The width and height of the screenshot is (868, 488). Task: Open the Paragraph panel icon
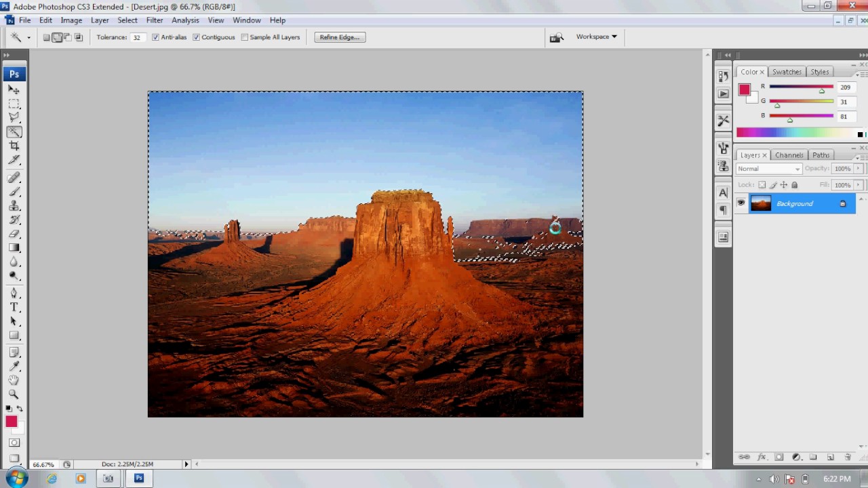[x=724, y=210]
